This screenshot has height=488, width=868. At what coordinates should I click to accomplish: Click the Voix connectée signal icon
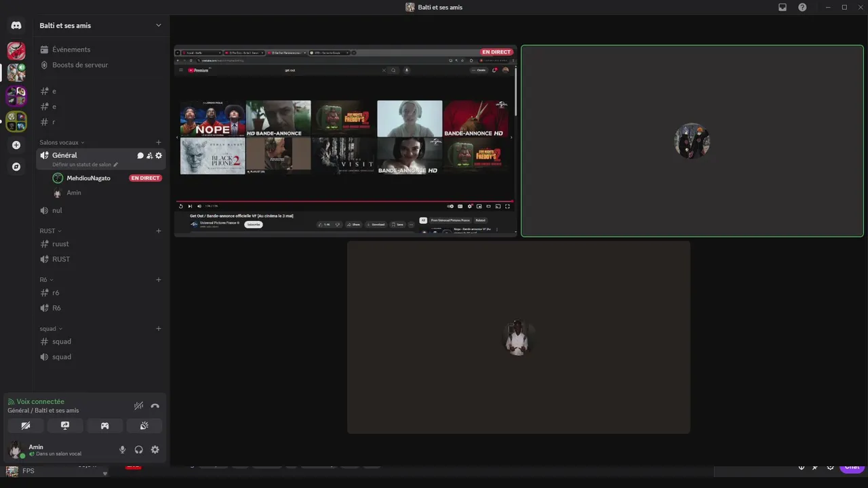click(11, 402)
